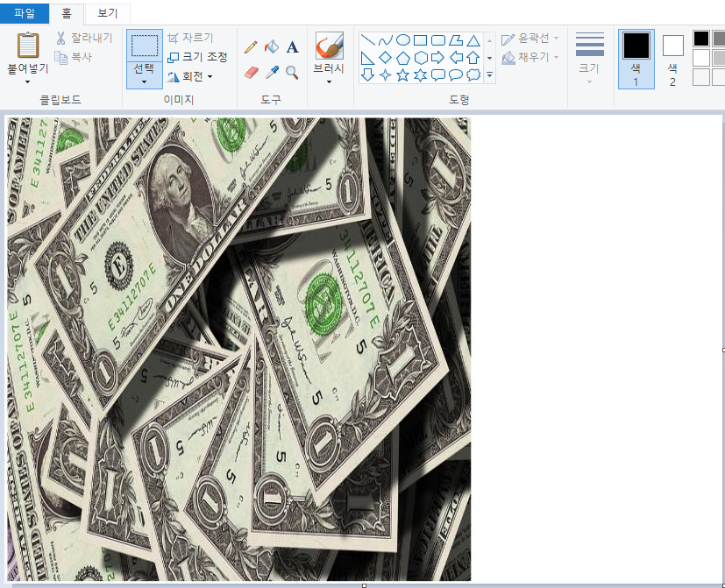The width and height of the screenshot is (725, 588).
Task: Select the Rounded rectangular callout shape
Action: (x=437, y=74)
